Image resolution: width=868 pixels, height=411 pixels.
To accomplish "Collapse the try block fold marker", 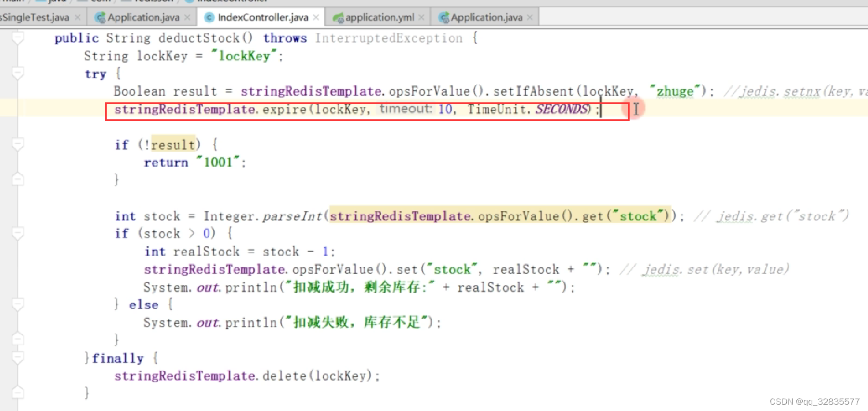I will [x=18, y=73].
